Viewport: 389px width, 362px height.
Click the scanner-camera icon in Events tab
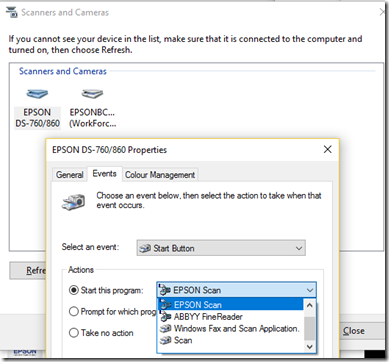pyautogui.click(x=73, y=202)
